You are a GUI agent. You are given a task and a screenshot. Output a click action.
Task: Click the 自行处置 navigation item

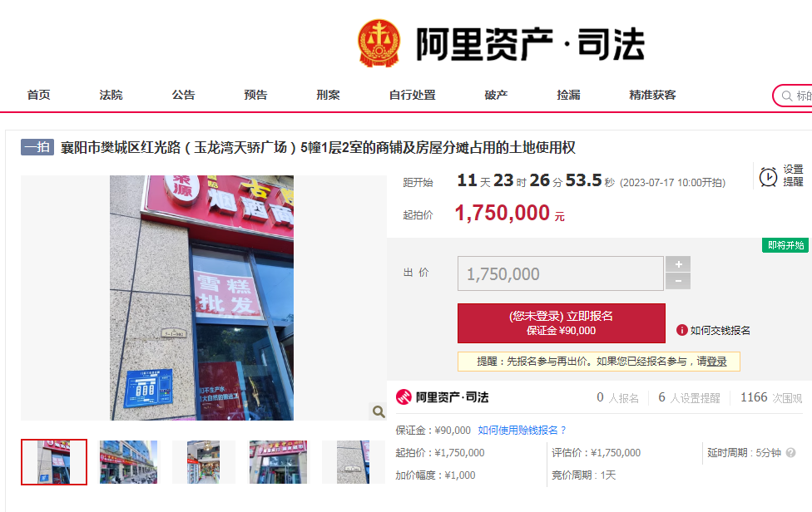(412, 95)
